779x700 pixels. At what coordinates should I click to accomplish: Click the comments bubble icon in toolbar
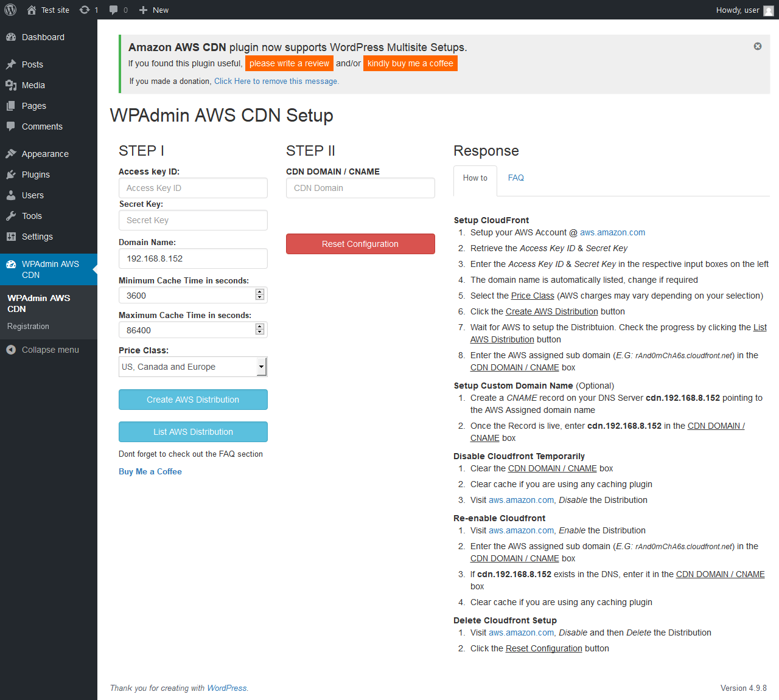click(x=113, y=10)
